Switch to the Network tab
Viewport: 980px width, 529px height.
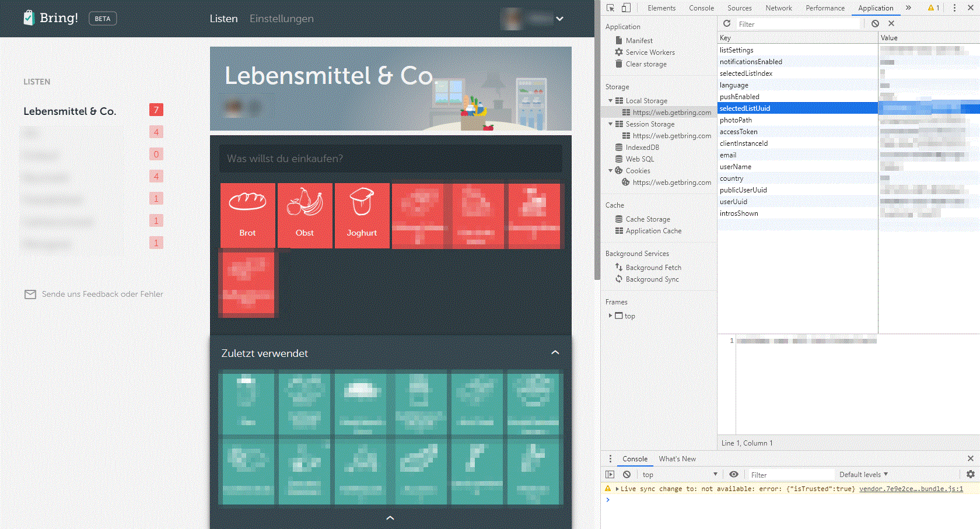(778, 8)
